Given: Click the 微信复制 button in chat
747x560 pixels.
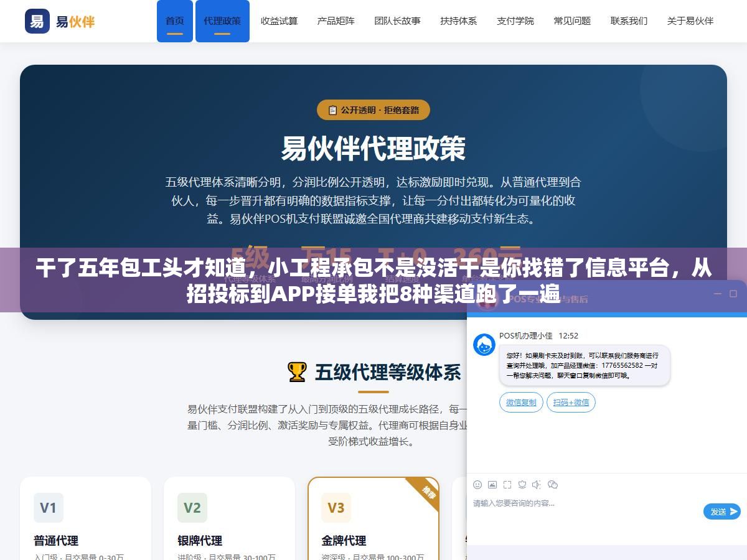Looking at the screenshot, I should 522,403.
